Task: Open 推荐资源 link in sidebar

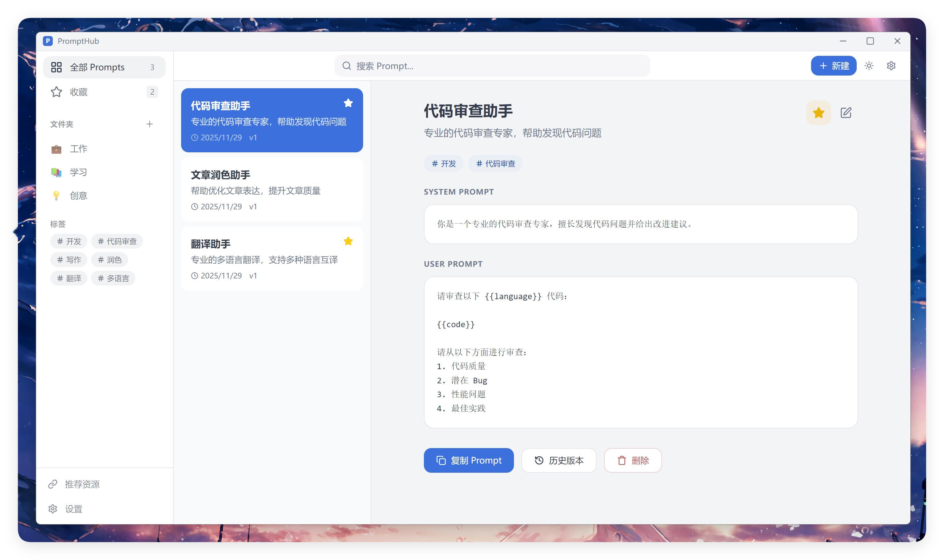Action: pyautogui.click(x=81, y=484)
